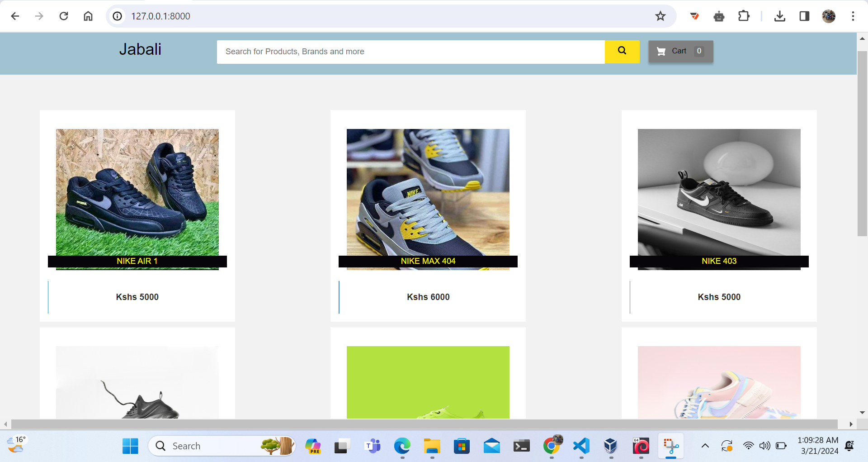Click Kshs 5000 under NIKE AIR 1
Screen dimensions: 868x462
pyautogui.click(x=137, y=297)
